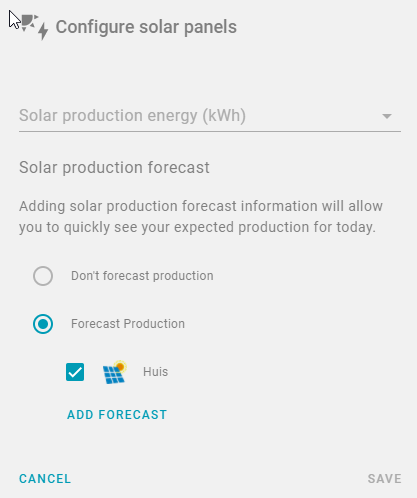The width and height of the screenshot is (417, 498).
Task: Click the lightning bolt in header icon
Action: (x=43, y=31)
